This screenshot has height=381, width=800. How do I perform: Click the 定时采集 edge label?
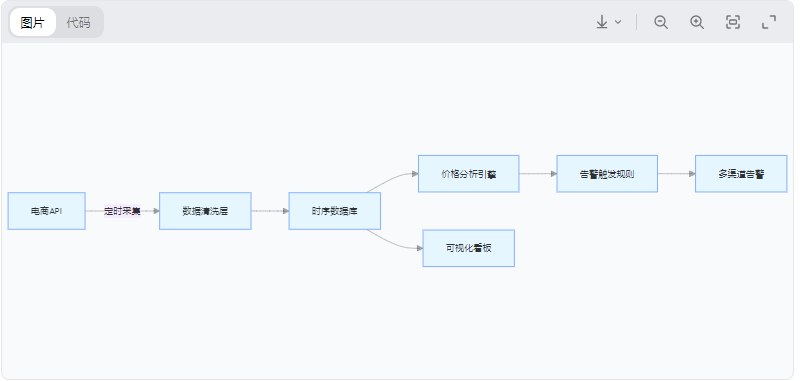coord(122,211)
